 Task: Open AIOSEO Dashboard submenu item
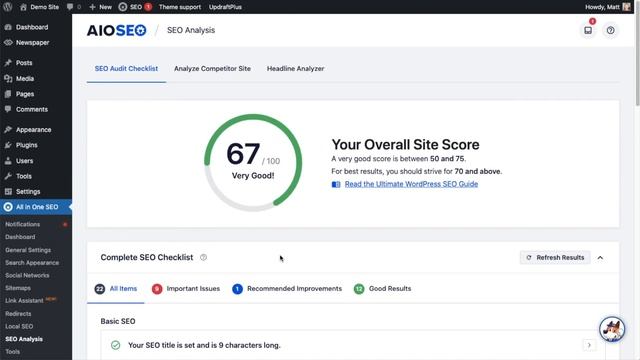click(20, 237)
